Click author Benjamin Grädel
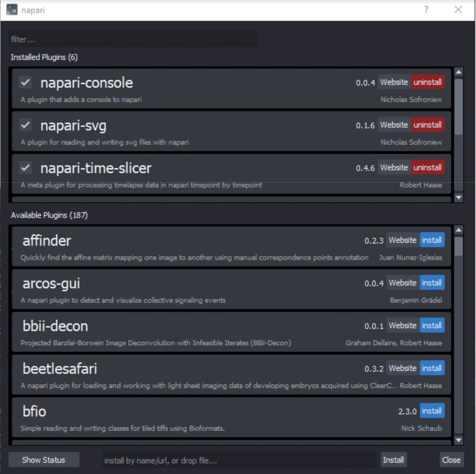Image resolution: width=476 pixels, height=474 pixels. [416, 300]
